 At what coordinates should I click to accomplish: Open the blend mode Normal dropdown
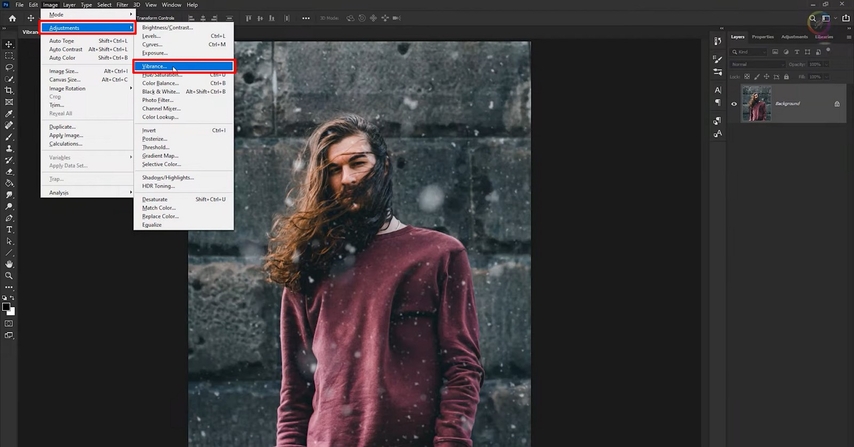(x=759, y=64)
